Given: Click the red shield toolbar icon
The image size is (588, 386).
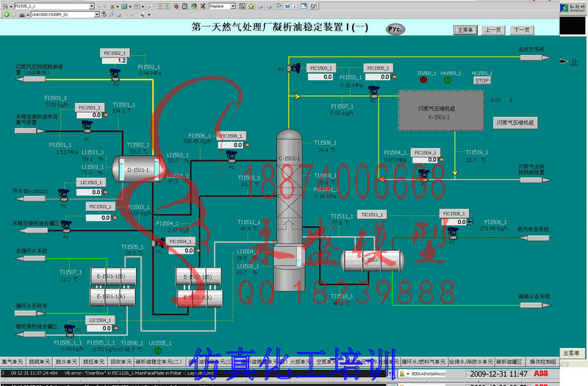Looking at the screenshot, I should [176, 7].
